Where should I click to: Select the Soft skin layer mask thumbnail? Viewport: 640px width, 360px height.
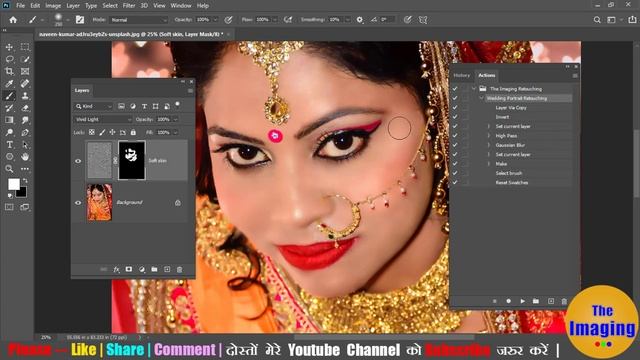(x=131, y=160)
